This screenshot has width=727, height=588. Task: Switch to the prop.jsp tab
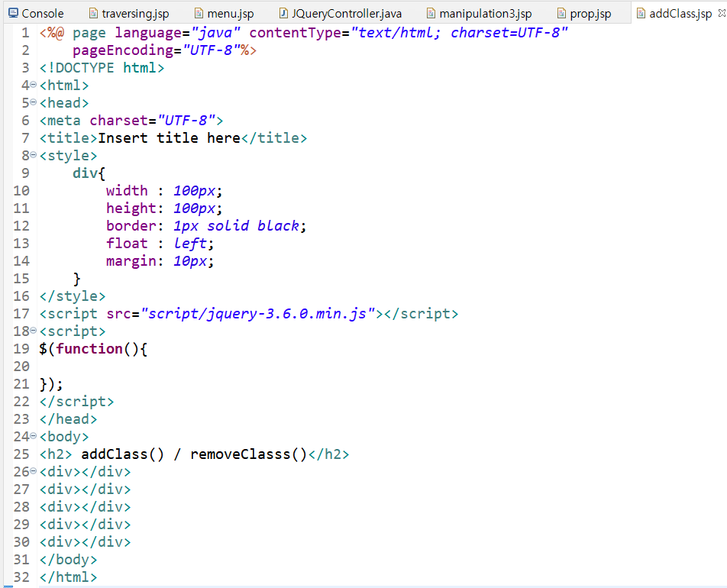[584, 14]
